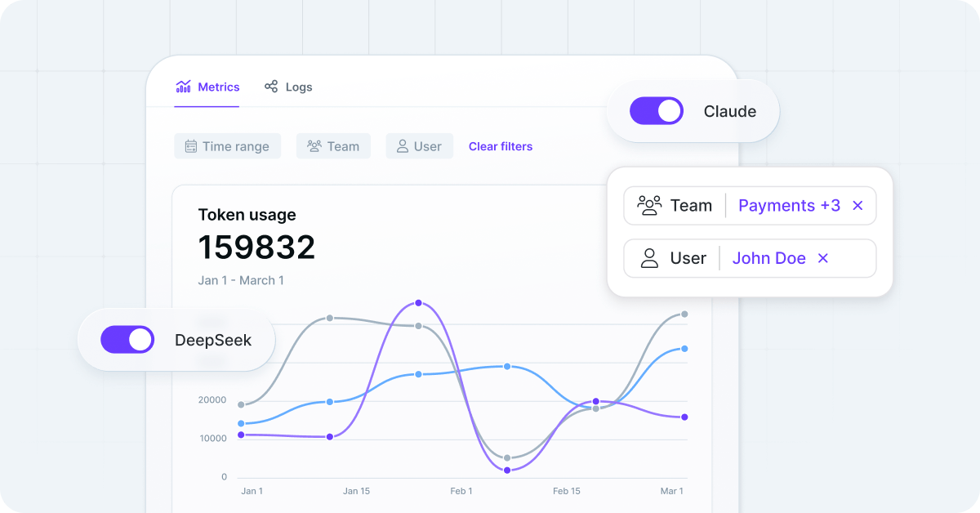This screenshot has height=513, width=980.
Task: Open the Time range filter selector
Action: click(227, 145)
